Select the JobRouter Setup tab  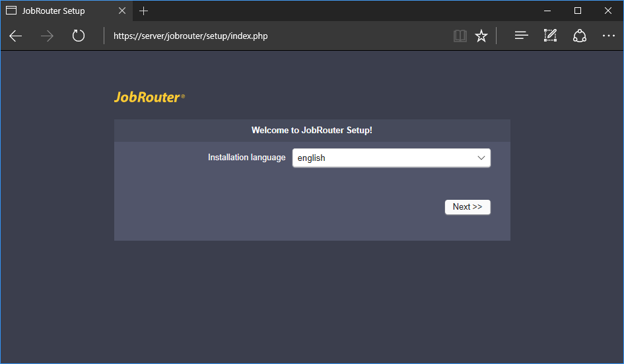[65, 11]
